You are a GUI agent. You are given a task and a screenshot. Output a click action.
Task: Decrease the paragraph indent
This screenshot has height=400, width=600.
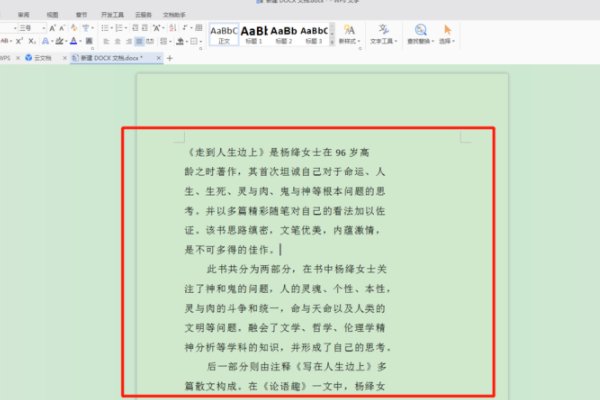[x=135, y=28]
